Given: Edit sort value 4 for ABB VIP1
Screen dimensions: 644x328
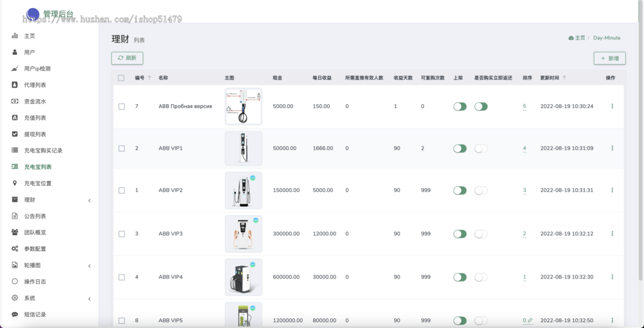Looking at the screenshot, I should point(524,148).
